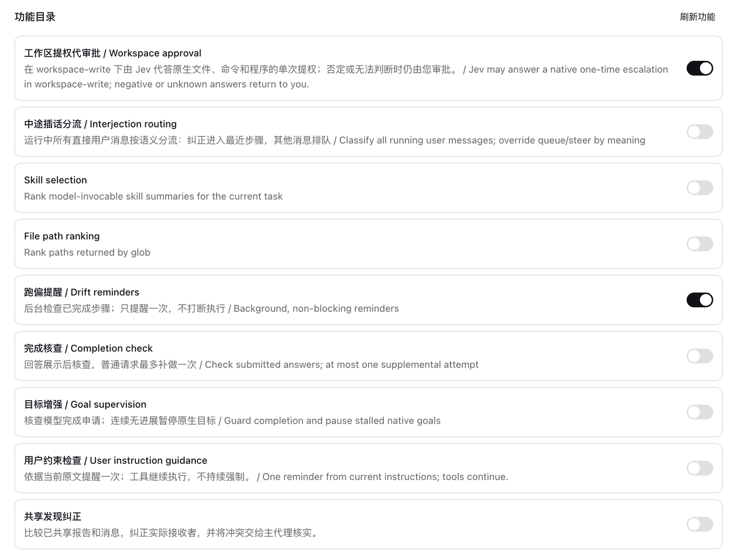Click the description "Classify all running user messages"
Screen dimensions: 749x560
point(335,140)
